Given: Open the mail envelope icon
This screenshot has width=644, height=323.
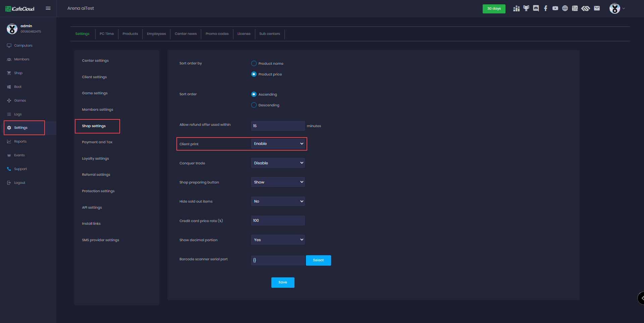Looking at the screenshot, I should pos(597,8).
